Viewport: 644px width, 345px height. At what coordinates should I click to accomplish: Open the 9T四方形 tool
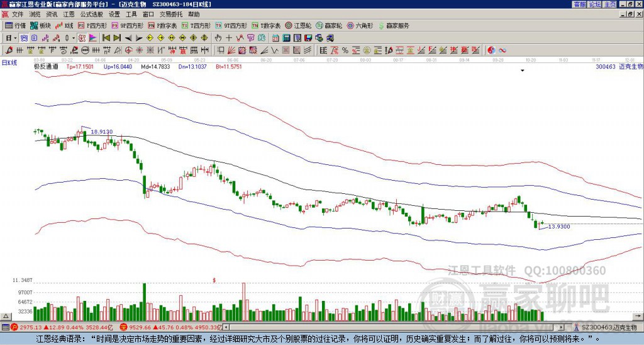231,25
